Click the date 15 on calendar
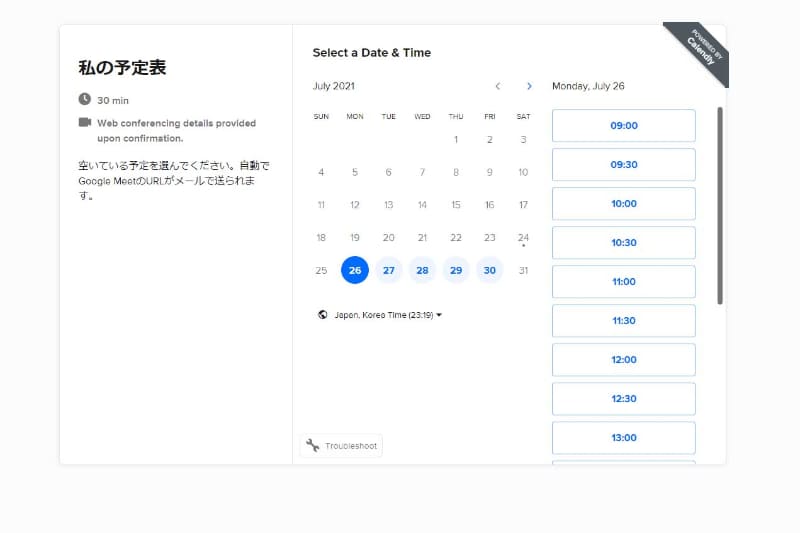 point(456,205)
